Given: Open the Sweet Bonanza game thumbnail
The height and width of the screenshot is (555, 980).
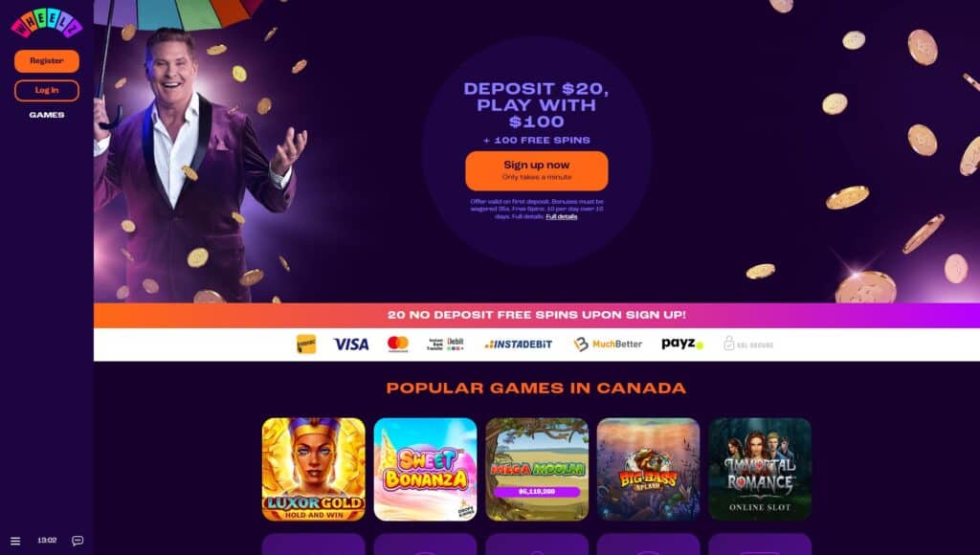Looking at the screenshot, I should [425, 470].
